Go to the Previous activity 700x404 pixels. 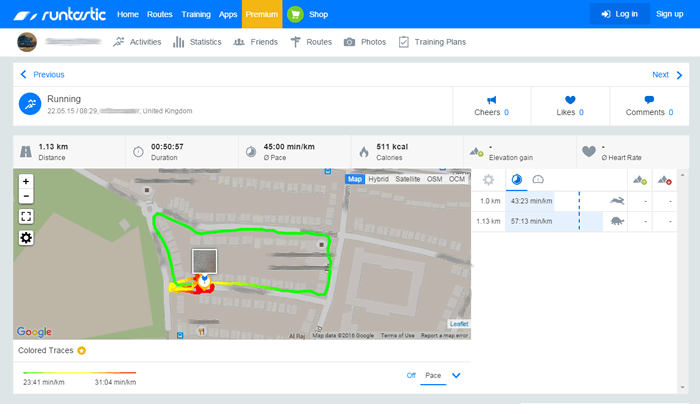[x=42, y=74]
